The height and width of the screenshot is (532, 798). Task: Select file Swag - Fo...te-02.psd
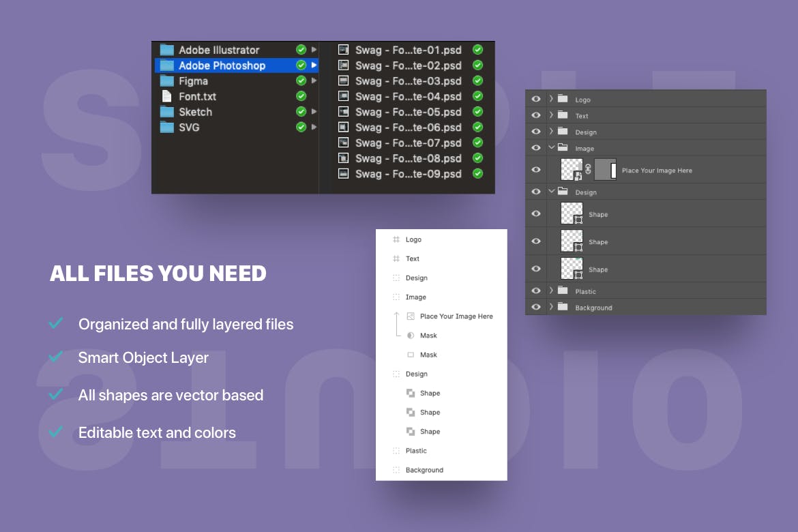[408, 65]
